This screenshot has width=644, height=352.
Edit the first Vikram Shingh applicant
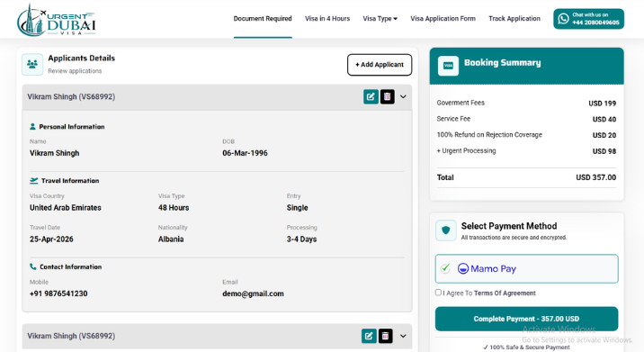(x=371, y=96)
